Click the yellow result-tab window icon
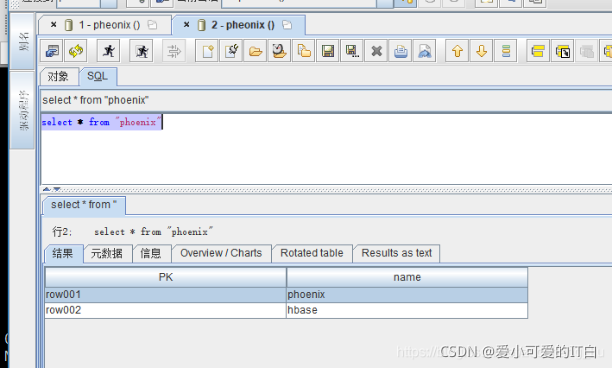This screenshot has height=368, width=612. click(x=538, y=51)
